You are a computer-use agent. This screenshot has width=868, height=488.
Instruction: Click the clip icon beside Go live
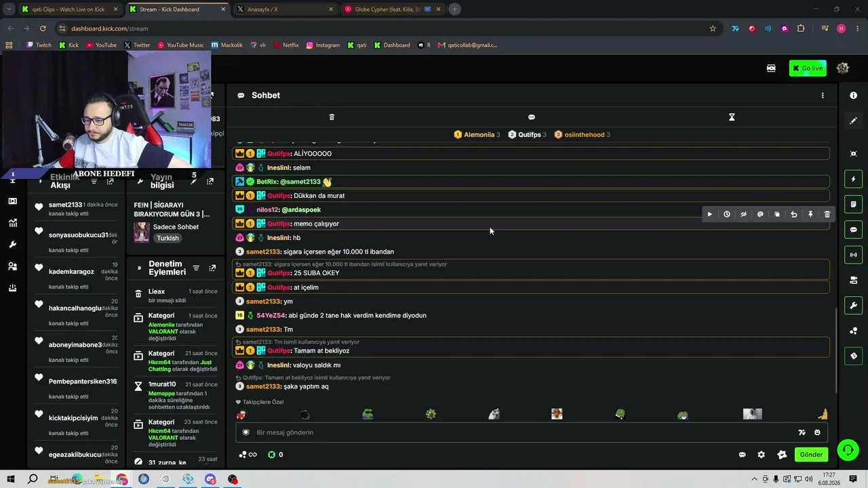[771, 68]
